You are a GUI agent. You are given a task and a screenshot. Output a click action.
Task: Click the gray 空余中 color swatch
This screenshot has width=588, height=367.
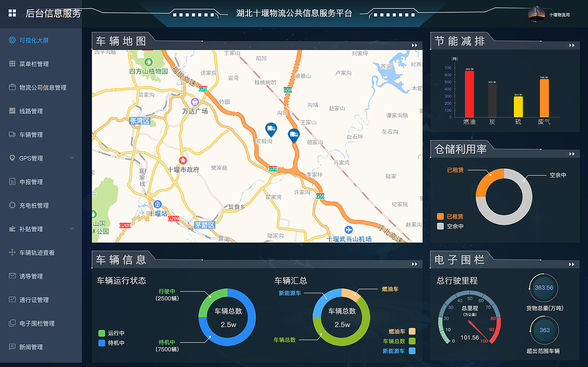[x=440, y=226]
